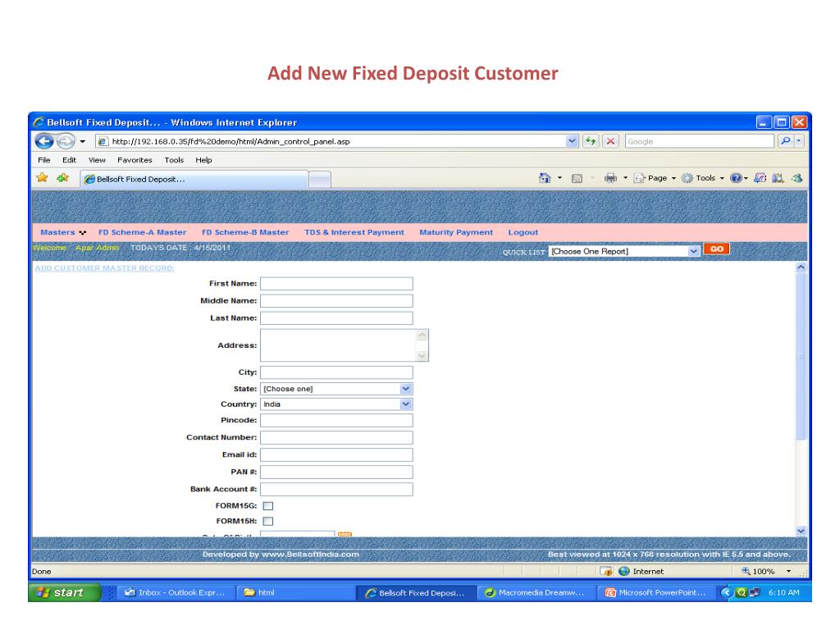Click the orange GO button

pyautogui.click(x=717, y=249)
